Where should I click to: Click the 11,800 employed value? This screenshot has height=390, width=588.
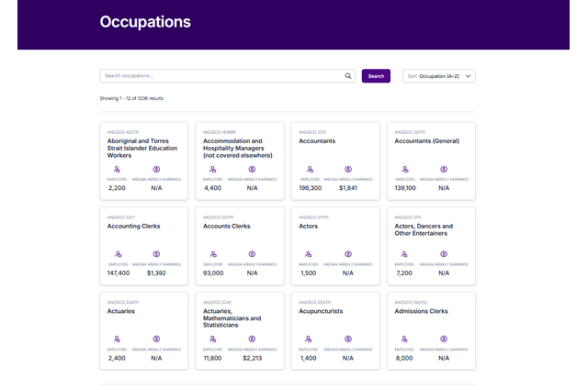pyautogui.click(x=212, y=358)
